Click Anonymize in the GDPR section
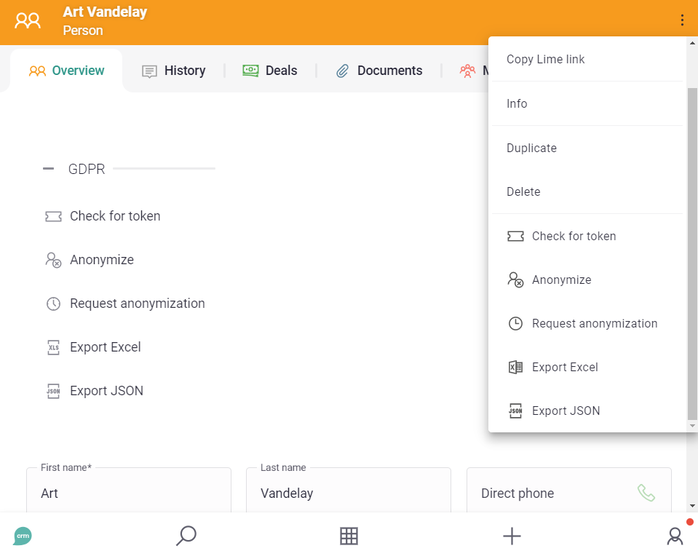698x559 pixels. pyautogui.click(x=101, y=260)
